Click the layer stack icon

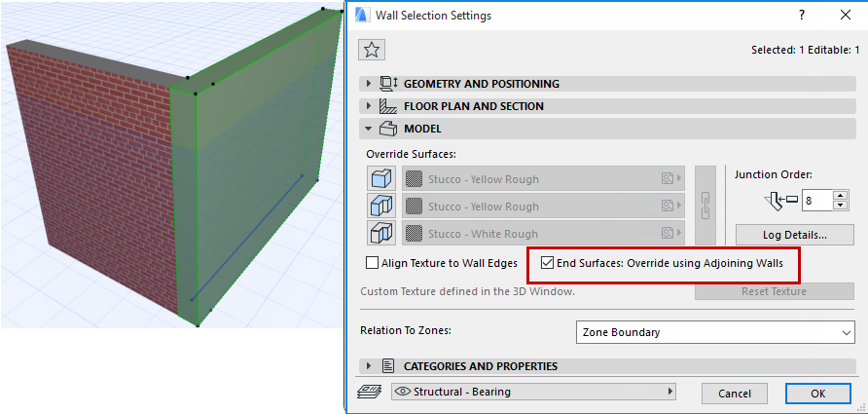coord(370,393)
